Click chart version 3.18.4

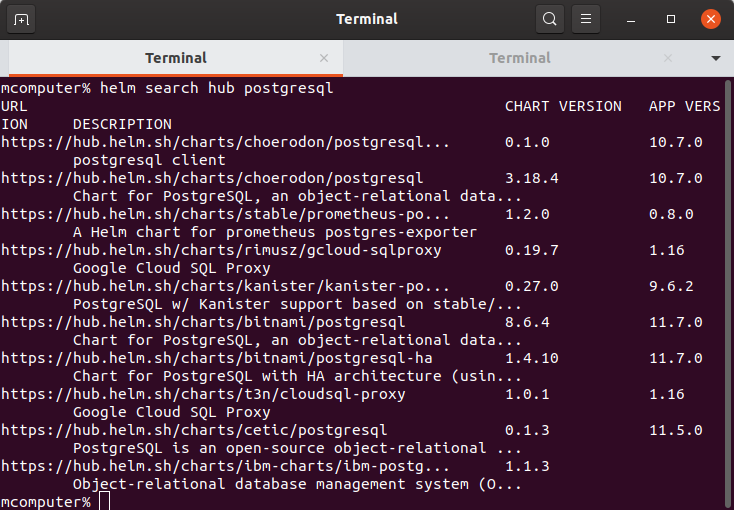pos(532,178)
